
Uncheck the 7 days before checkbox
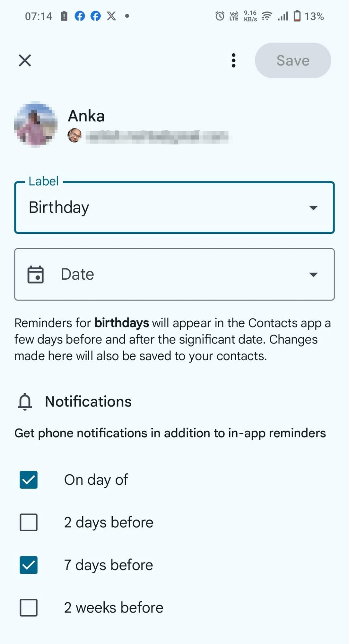29,565
